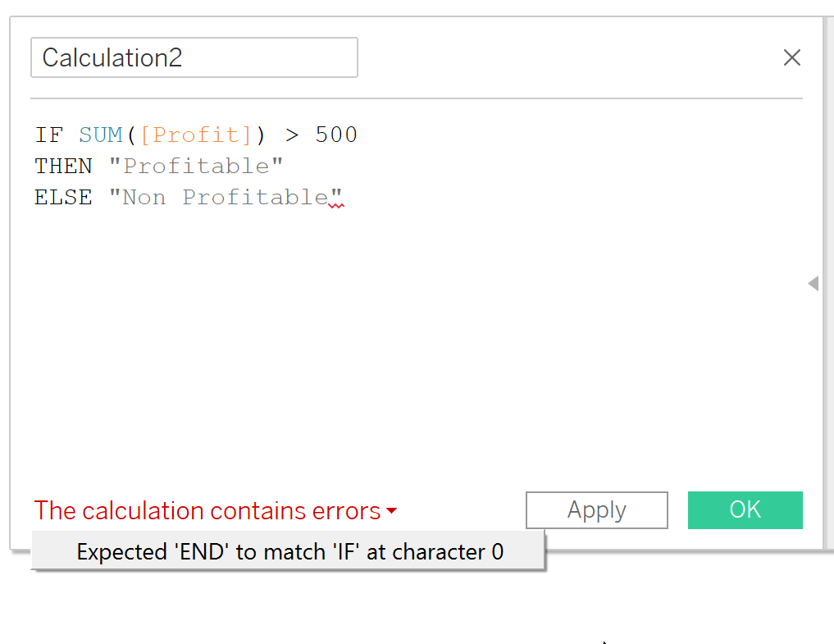Image resolution: width=834 pixels, height=644 pixels.
Task: Place cursor on the ELSE keyword
Action: point(63,197)
